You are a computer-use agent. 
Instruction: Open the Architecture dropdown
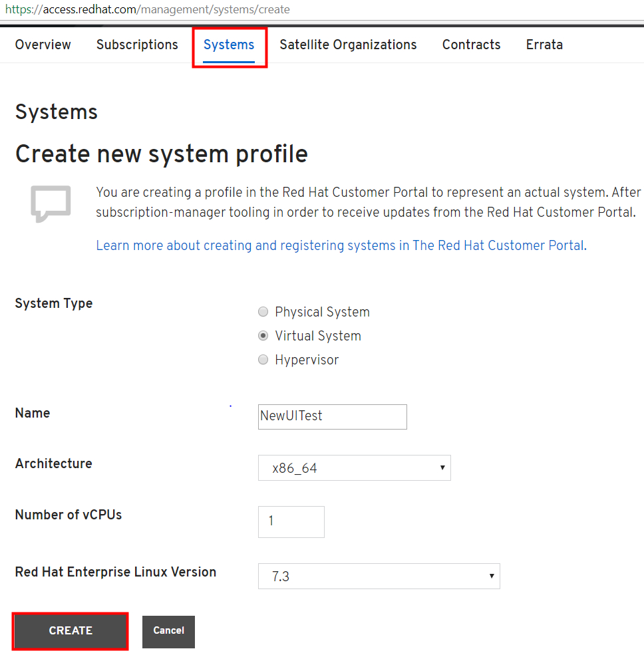click(354, 468)
